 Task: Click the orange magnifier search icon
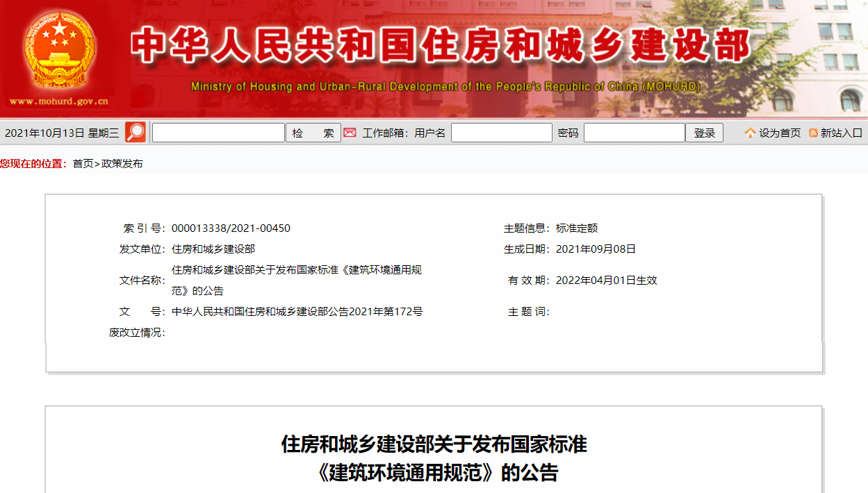click(x=136, y=133)
